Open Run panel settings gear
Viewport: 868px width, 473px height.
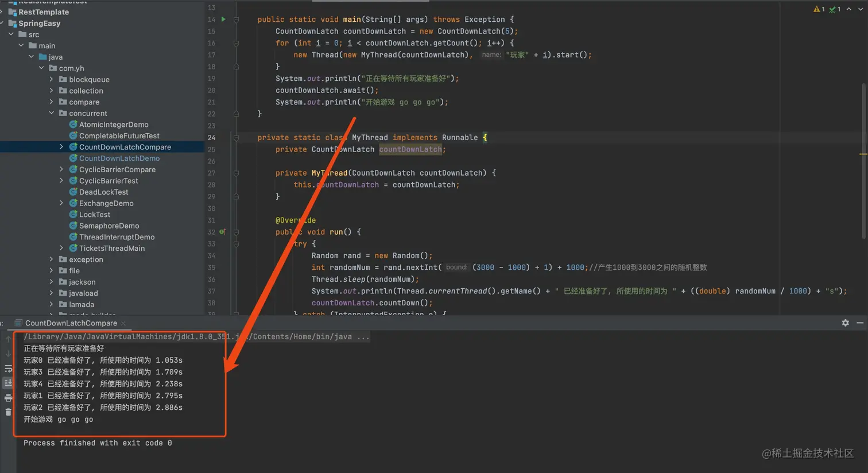coord(845,323)
